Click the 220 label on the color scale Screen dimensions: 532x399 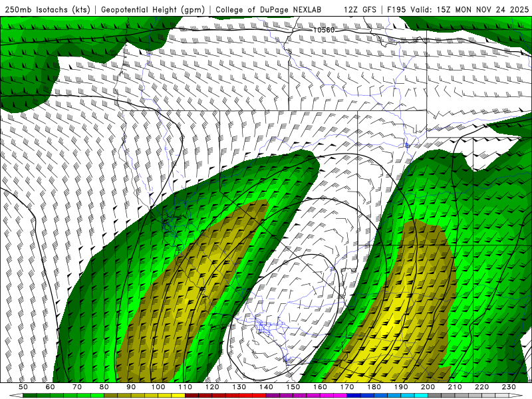tap(481, 387)
